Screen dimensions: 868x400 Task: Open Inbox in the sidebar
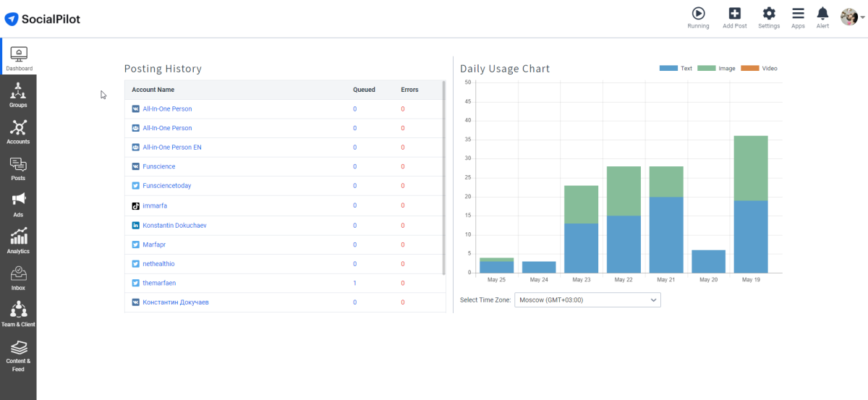click(18, 278)
